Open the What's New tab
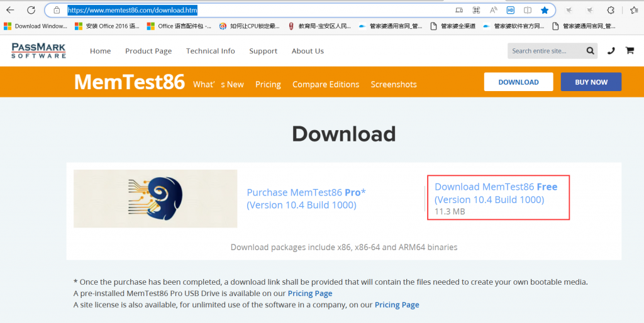The height and width of the screenshot is (323, 644). coord(218,84)
